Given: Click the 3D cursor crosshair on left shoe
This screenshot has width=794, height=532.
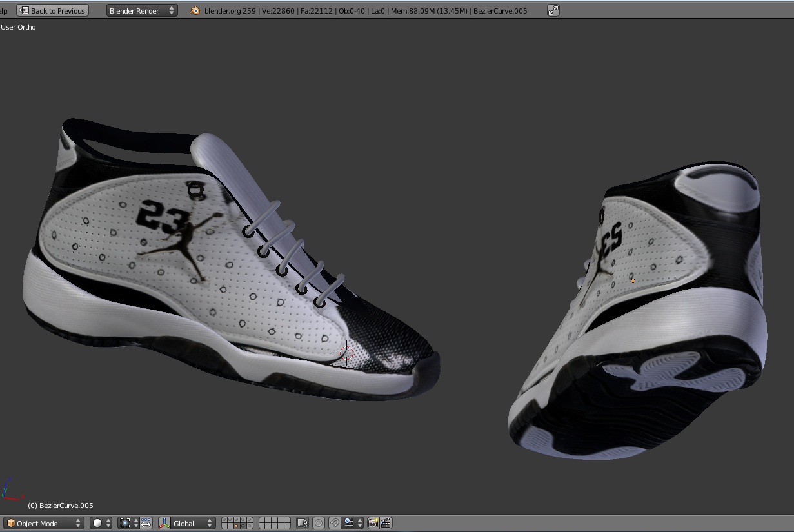Looking at the screenshot, I should point(347,352).
